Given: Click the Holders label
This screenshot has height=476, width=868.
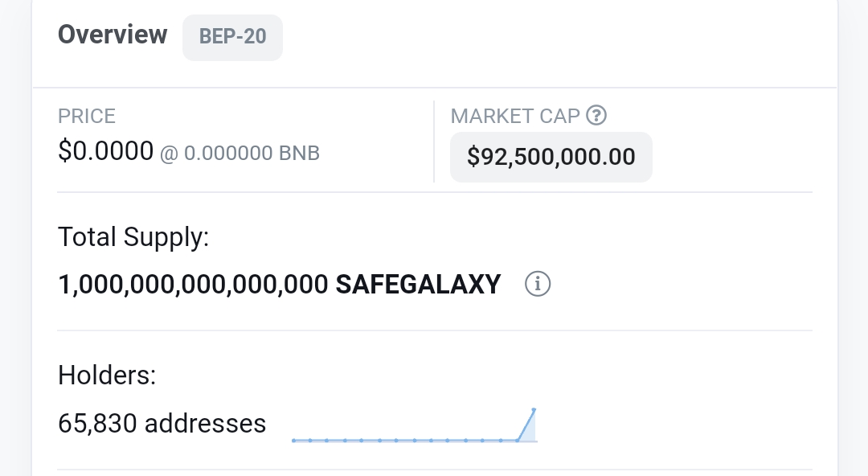Looking at the screenshot, I should (107, 375).
